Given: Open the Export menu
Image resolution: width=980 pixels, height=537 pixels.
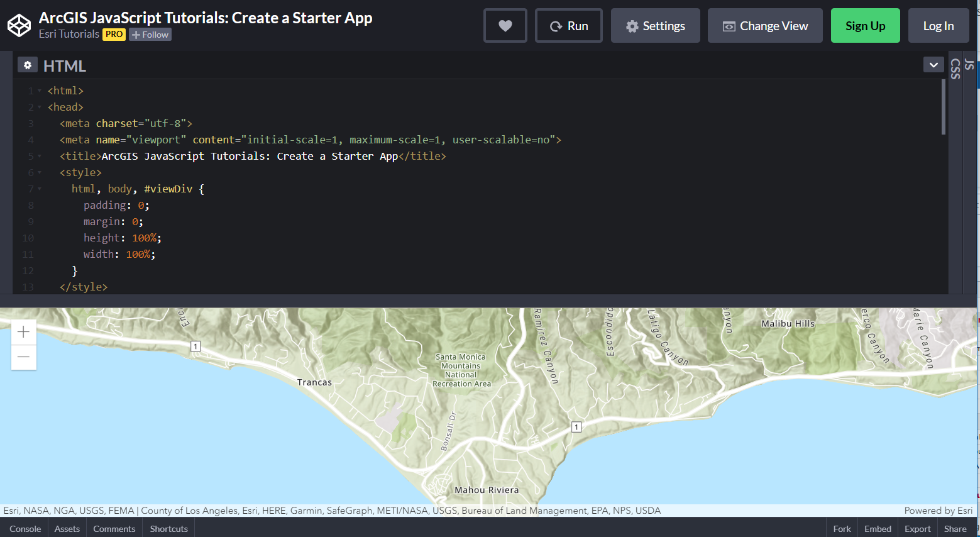Looking at the screenshot, I should click(918, 529).
